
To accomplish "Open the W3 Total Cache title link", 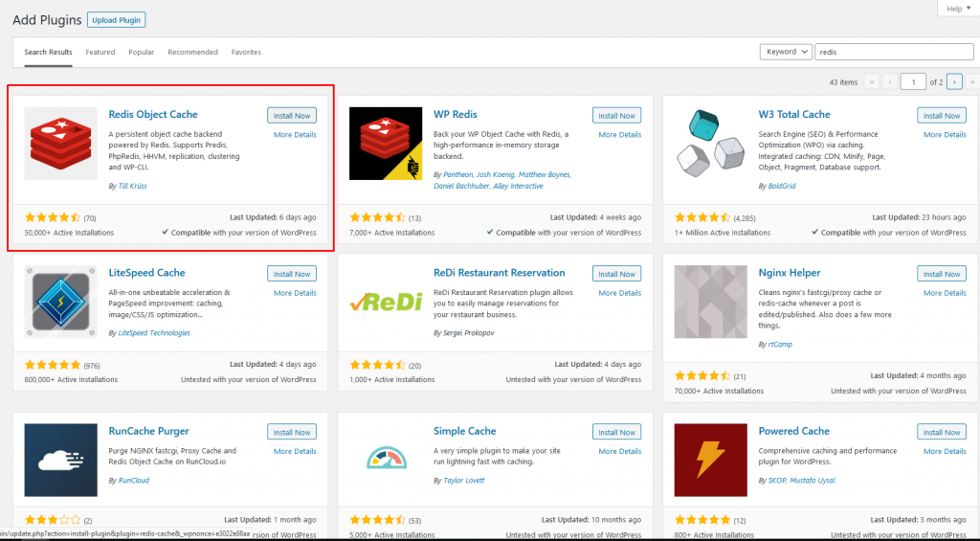I will point(794,115).
